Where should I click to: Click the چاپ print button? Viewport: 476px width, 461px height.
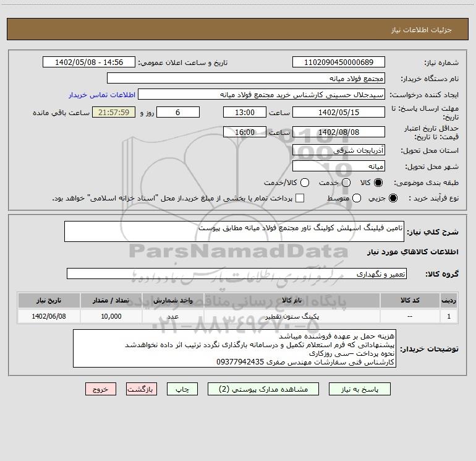click(x=182, y=389)
